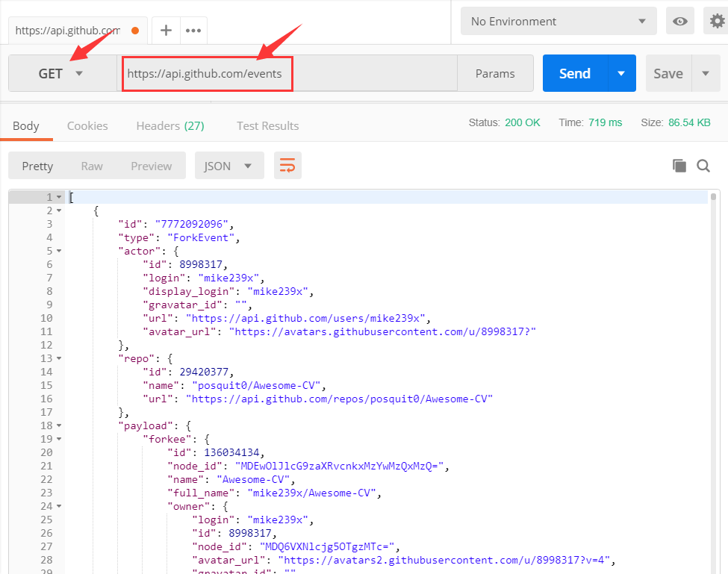
Task: Open the JSON format dropdown
Action: (x=228, y=166)
